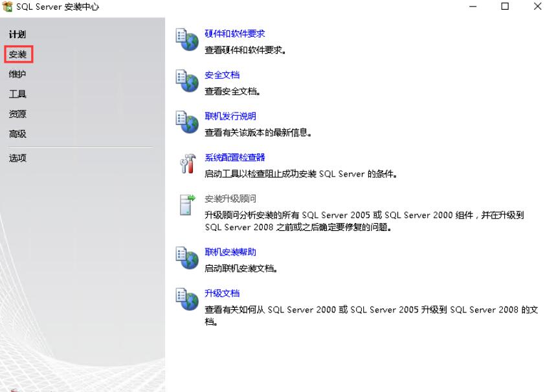Viewport: 545px width, 392px height.
Task: Click the server upgrade icon for 安装升级顾问
Action: click(187, 205)
